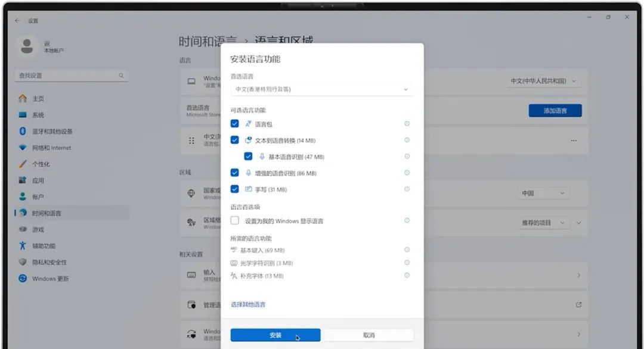Viewport: 644px width, 349px height.
Task: Click the 添加语言 button
Action: (x=555, y=110)
